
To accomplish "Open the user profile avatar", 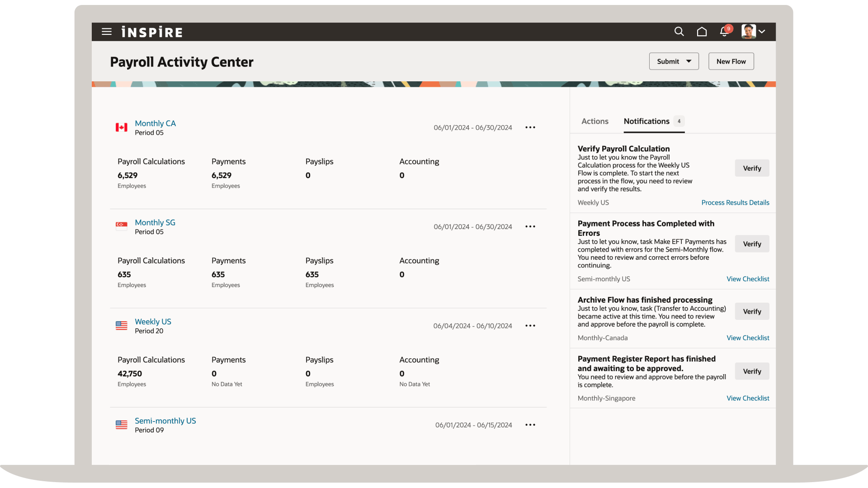I will click(748, 32).
